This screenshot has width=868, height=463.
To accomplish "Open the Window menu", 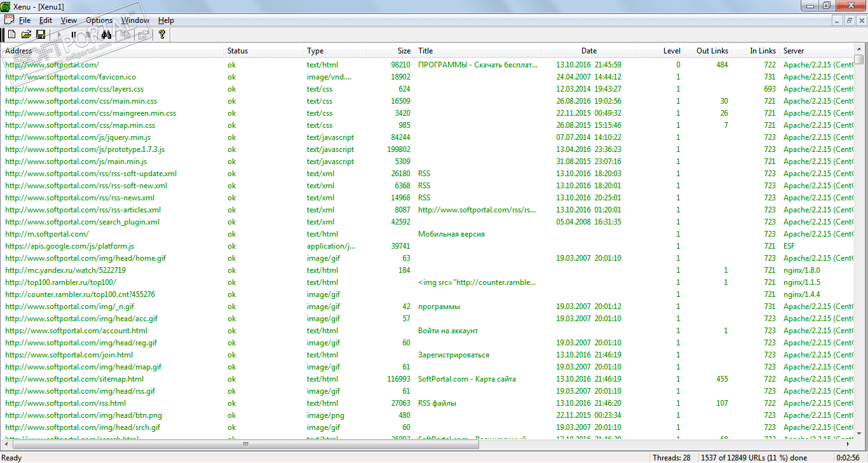I will [135, 20].
